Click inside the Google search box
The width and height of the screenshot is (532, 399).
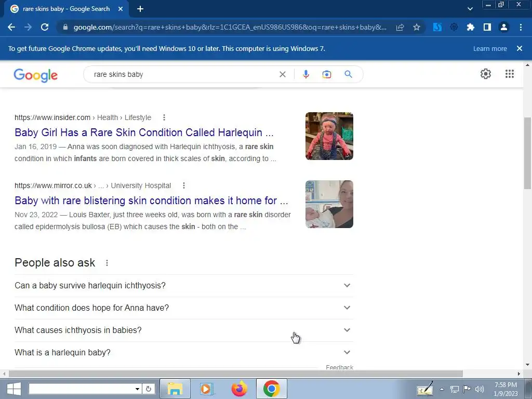pos(183,74)
